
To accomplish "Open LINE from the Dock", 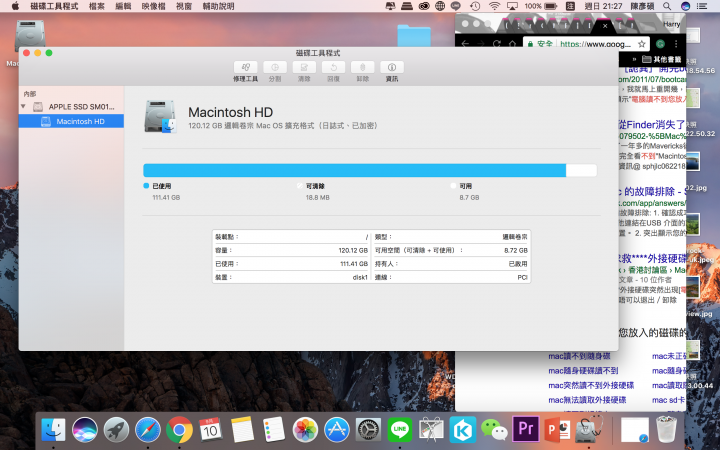I will (x=399, y=429).
